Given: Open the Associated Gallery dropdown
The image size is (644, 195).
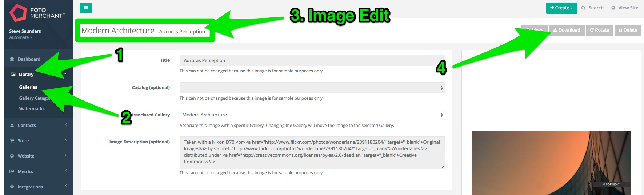Looking at the screenshot, I should click(312, 115).
